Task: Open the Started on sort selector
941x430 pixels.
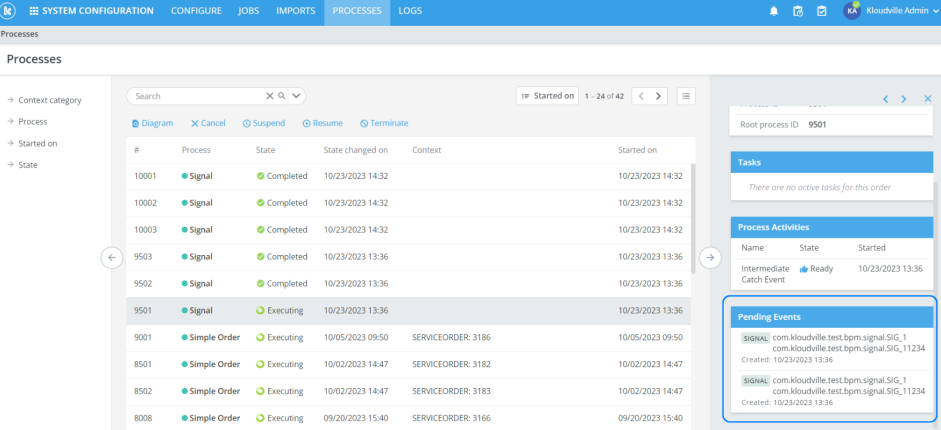Action: 547,96
